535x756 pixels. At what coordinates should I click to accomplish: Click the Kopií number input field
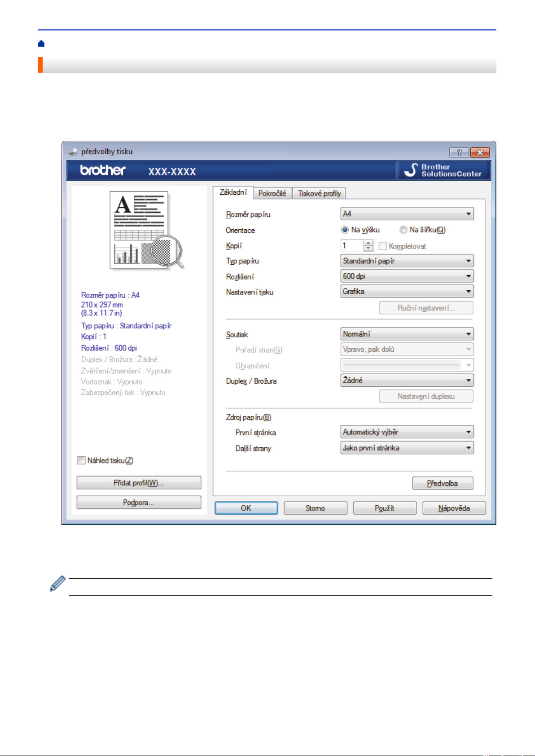click(x=352, y=246)
